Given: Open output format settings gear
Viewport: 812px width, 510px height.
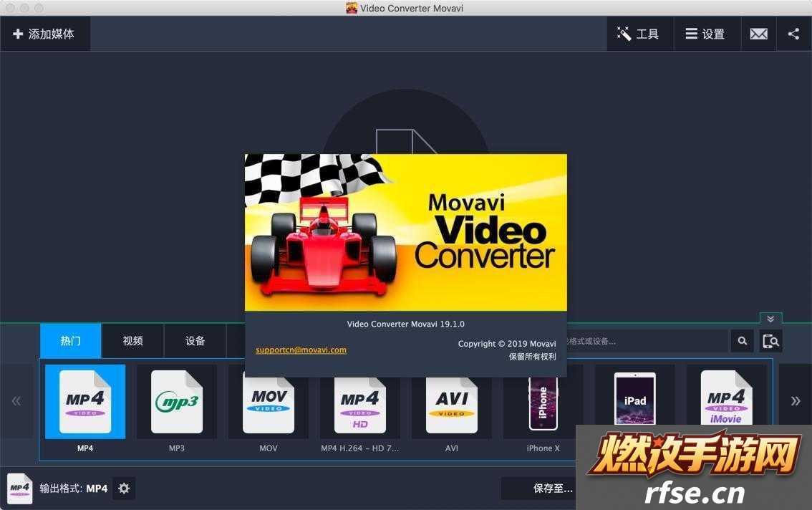Looking at the screenshot, I should [124, 489].
